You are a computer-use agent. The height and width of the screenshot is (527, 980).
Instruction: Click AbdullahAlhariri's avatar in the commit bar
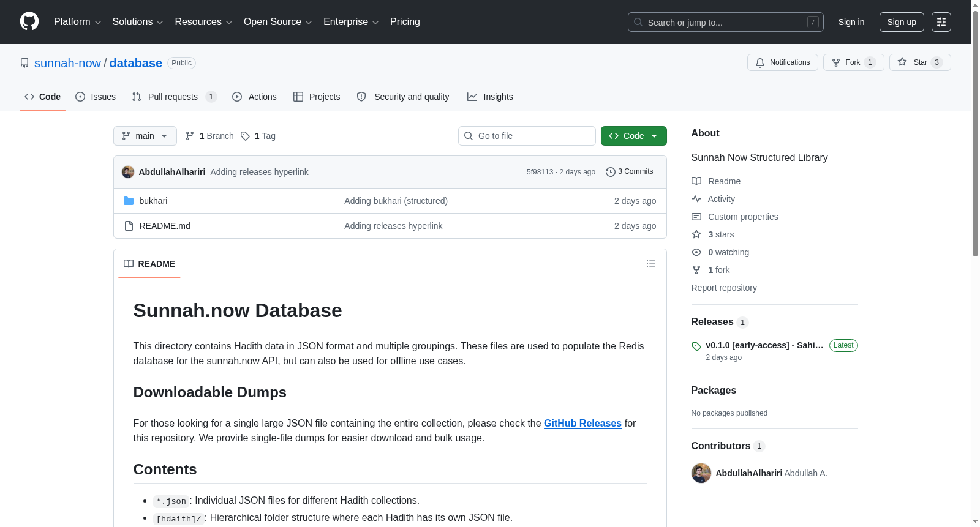[128, 172]
